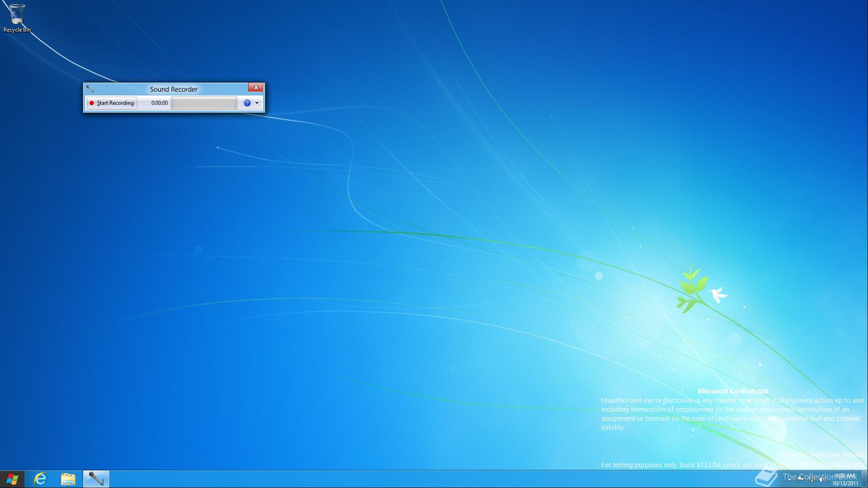This screenshot has width=868, height=488.
Task: Click the Start Recording button
Action: click(112, 103)
